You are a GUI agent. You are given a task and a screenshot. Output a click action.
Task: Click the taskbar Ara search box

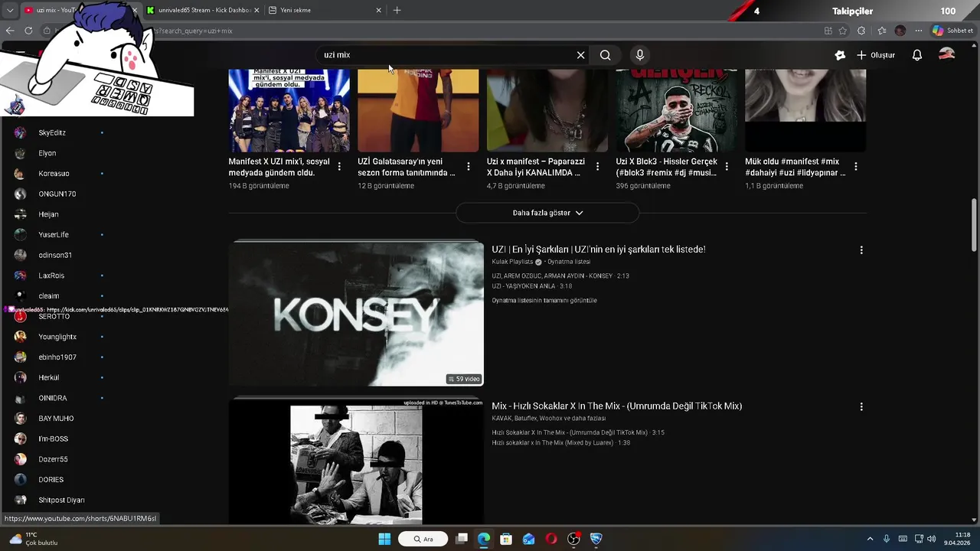(423, 539)
